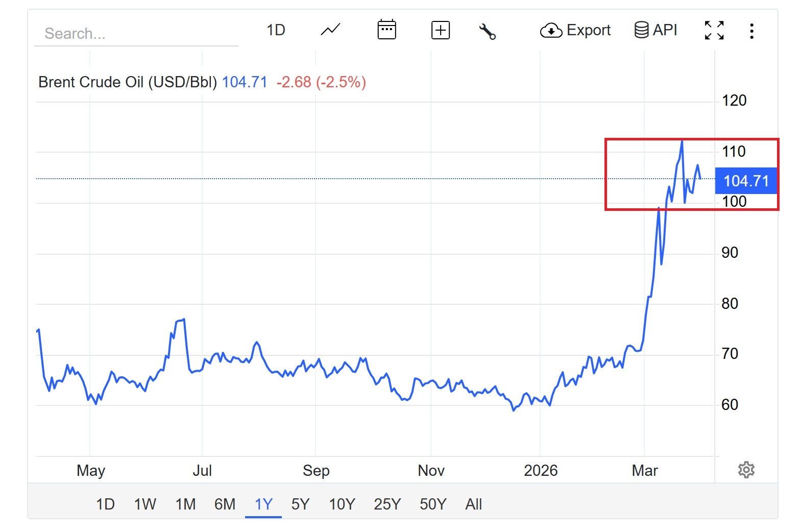Show All historical data

coord(473,504)
